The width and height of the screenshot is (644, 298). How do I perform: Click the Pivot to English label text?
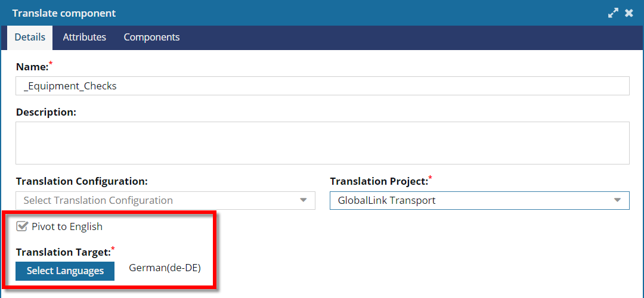coord(67,226)
